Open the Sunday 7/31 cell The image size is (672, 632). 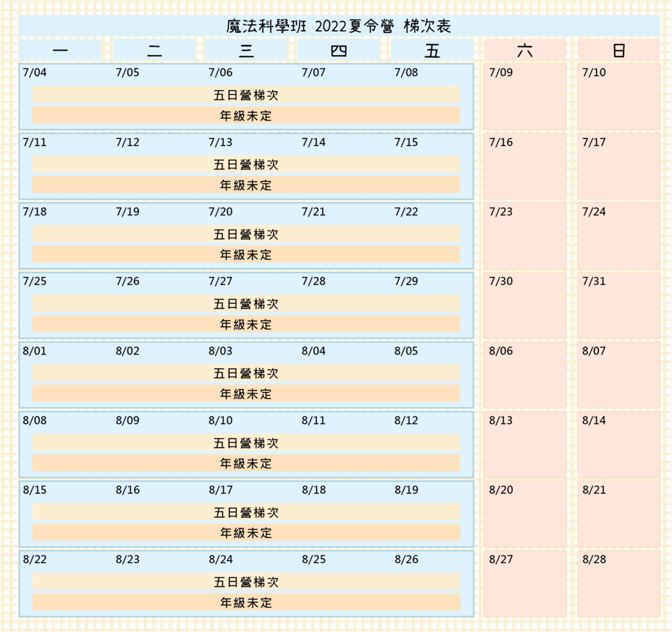[619, 306]
